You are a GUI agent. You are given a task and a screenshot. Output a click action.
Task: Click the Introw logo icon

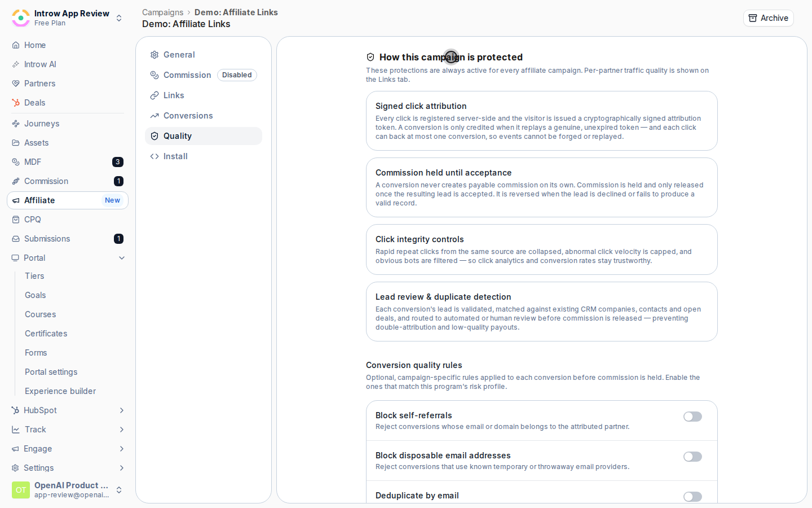point(21,18)
